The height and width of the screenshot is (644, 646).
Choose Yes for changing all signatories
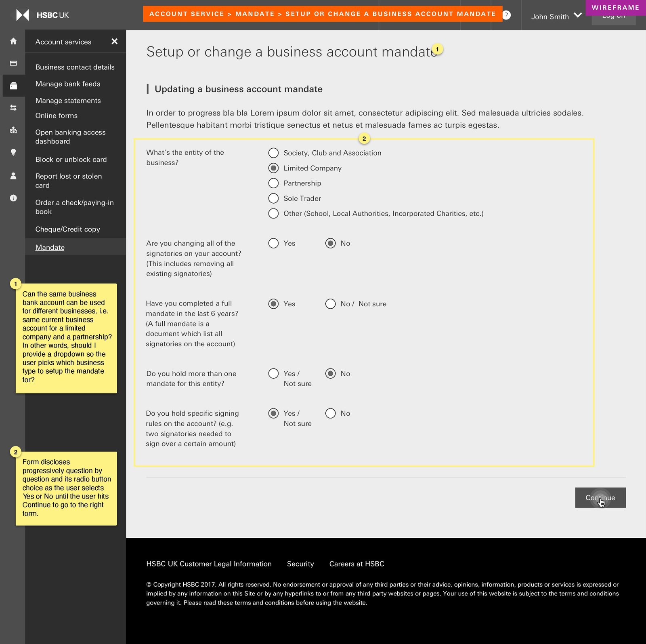[273, 243]
